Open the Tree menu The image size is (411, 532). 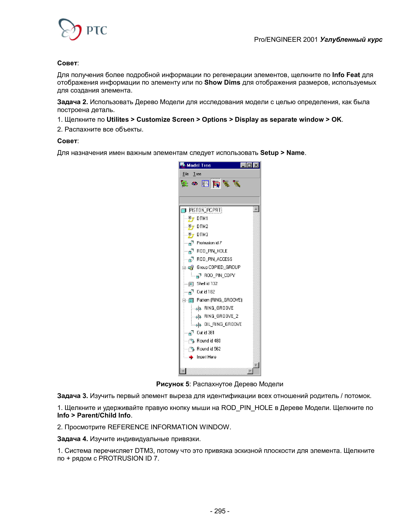click(197, 174)
